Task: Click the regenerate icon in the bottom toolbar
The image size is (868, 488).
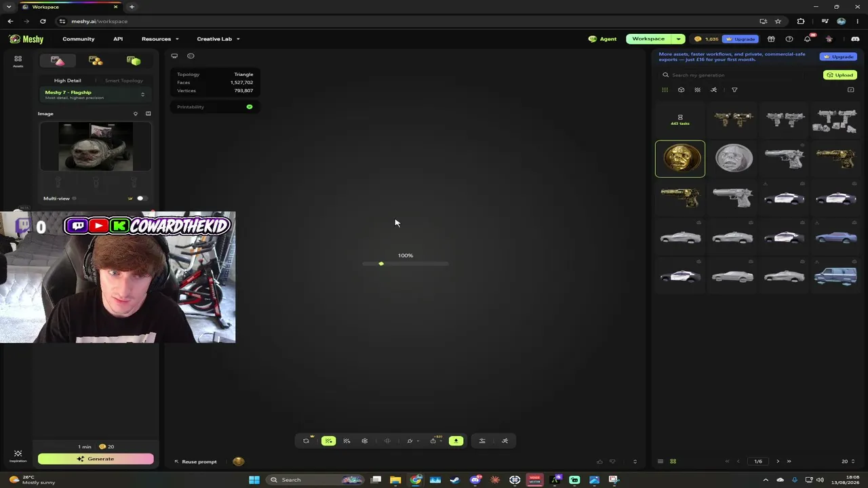Action: (x=306, y=441)
